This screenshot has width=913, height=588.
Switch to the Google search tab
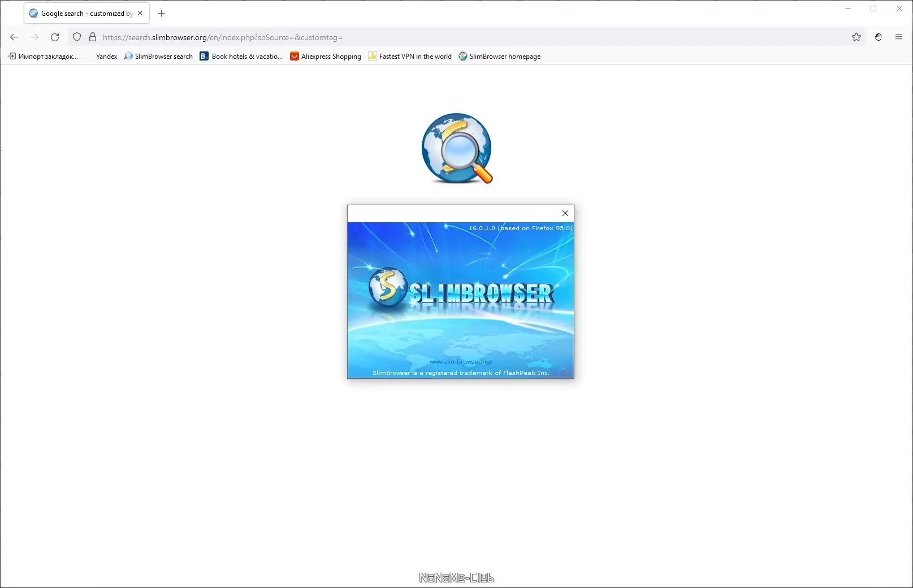(x=82, y=13)
